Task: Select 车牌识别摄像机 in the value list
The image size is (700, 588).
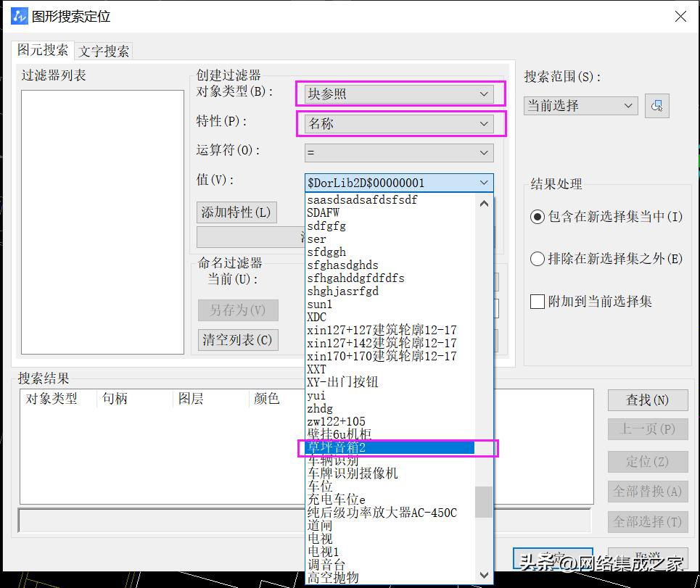Action: 391,473
